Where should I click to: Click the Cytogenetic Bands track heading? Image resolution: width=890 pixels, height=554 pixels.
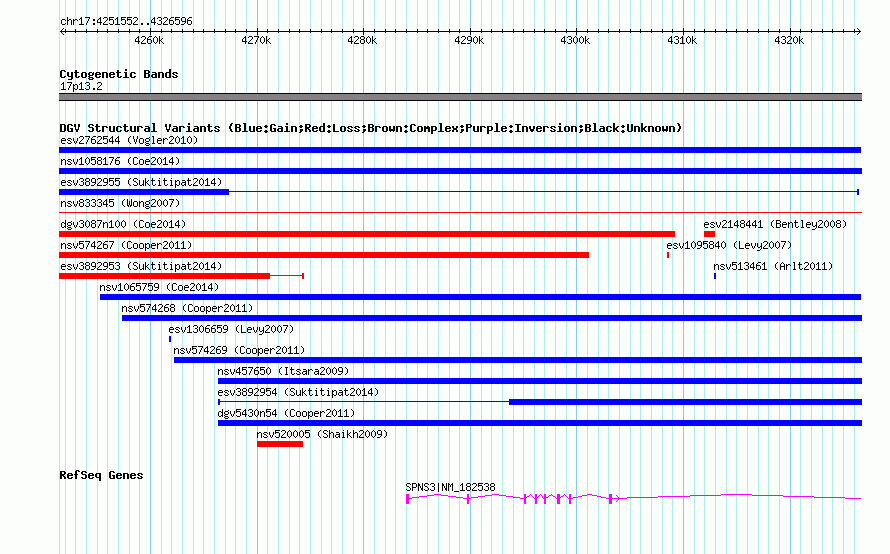coord(119,74)
